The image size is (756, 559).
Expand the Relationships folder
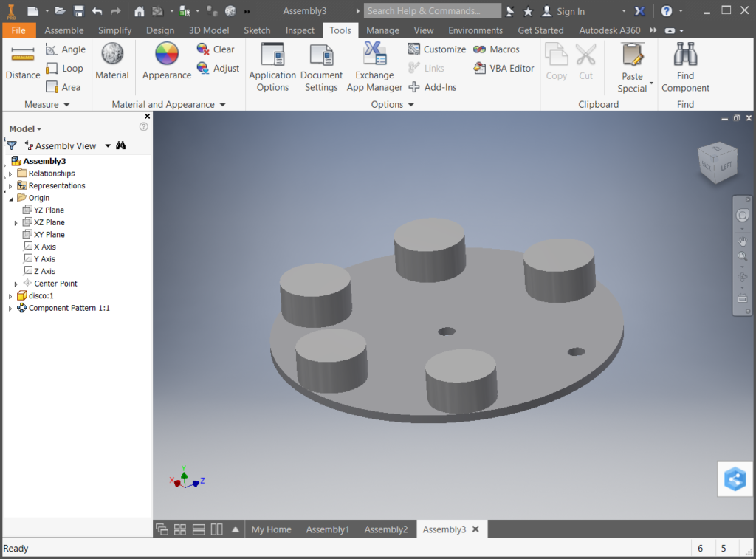(x=10, y=174)
